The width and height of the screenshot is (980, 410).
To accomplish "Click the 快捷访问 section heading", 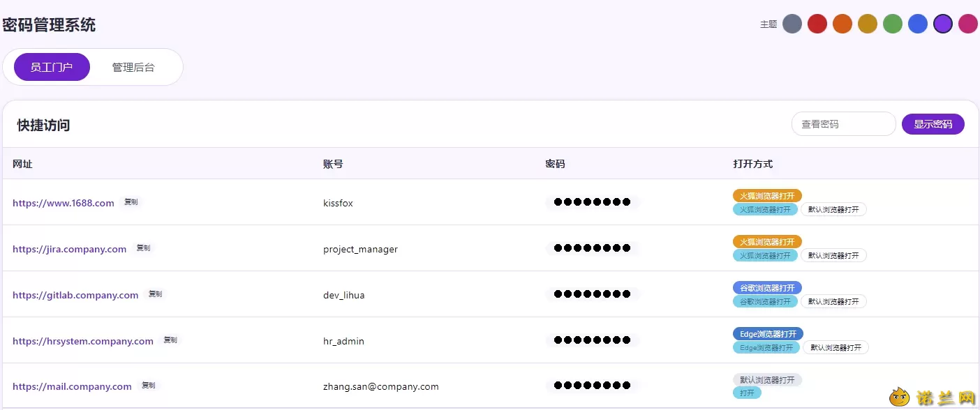I will (x=43, y=125).
